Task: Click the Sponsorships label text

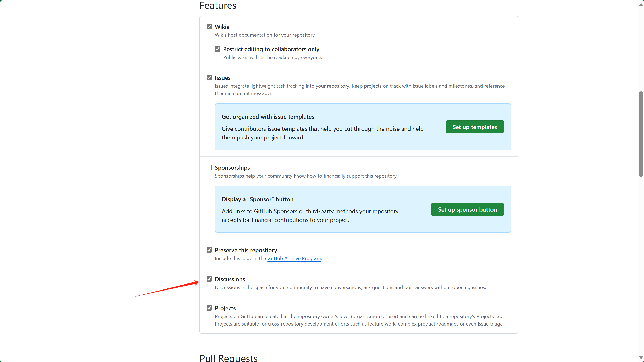Action: coord(232,168)
